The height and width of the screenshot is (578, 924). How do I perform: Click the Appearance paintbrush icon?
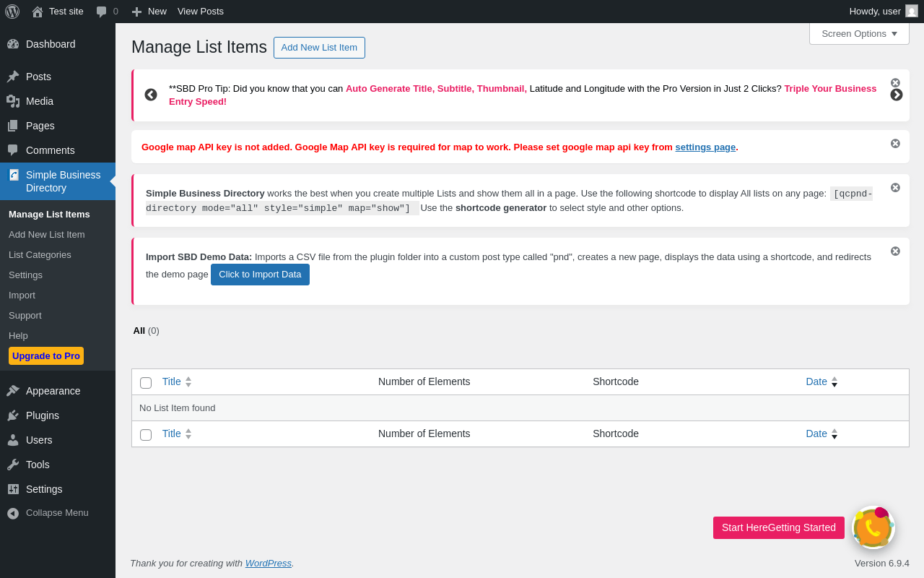(13, 391)
